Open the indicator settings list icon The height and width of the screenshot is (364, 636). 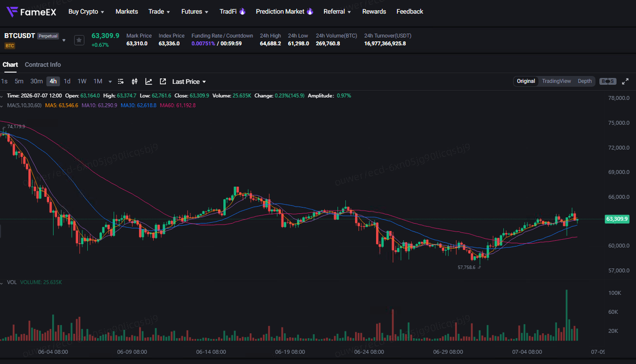coord(121,81)
